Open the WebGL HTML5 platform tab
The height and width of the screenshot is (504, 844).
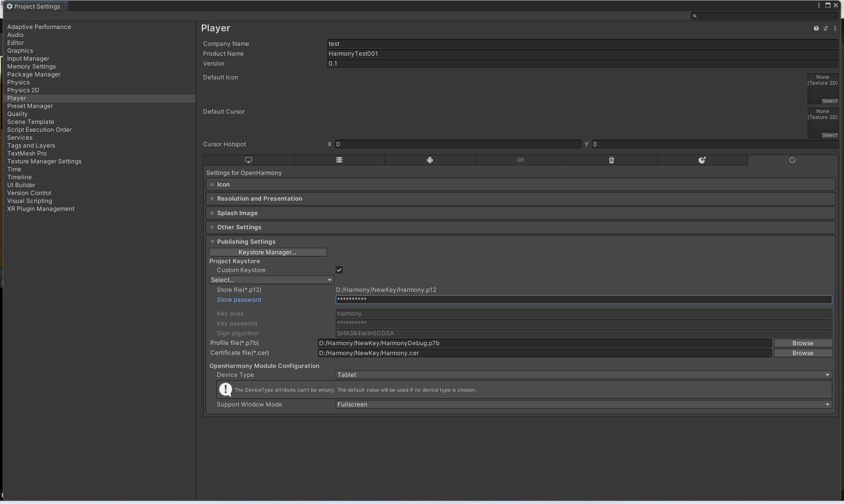612,160
